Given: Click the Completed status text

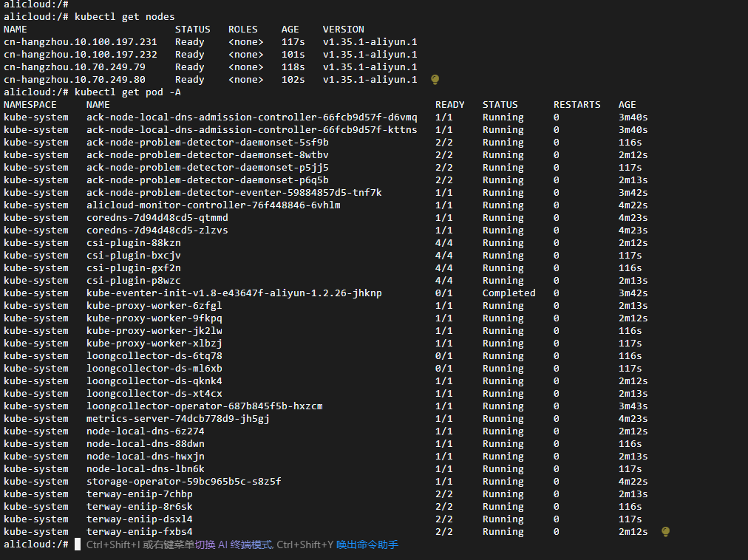Looking at the screenshot, I should [x=509, y=293].
